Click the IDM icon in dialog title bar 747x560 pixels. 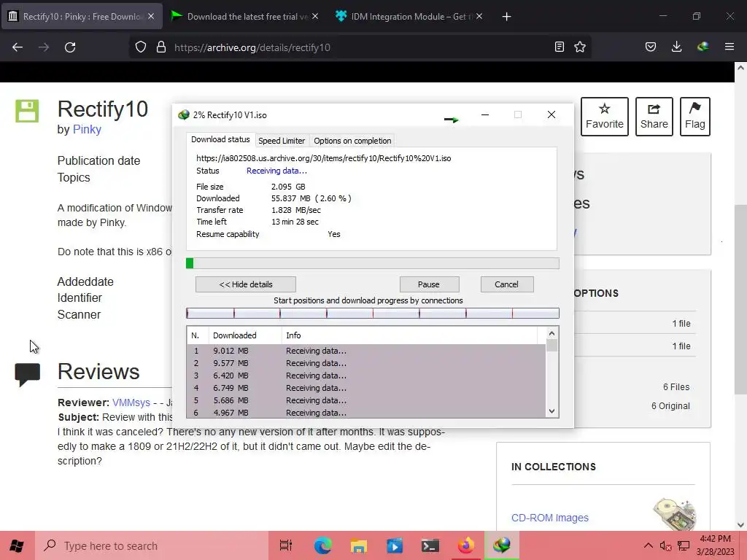click(x=183, y=114)
